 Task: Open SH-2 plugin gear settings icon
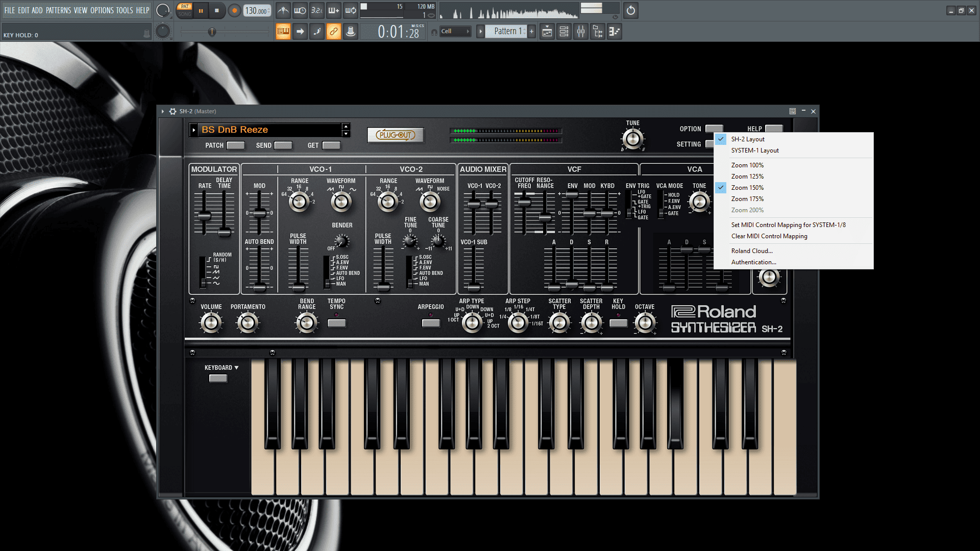(173, 111)
